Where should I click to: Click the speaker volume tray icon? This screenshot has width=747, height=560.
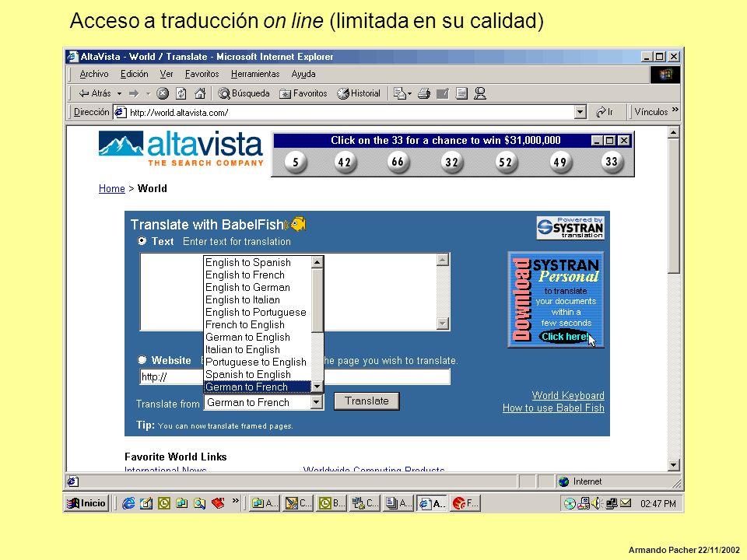click(x=596, y=503)
